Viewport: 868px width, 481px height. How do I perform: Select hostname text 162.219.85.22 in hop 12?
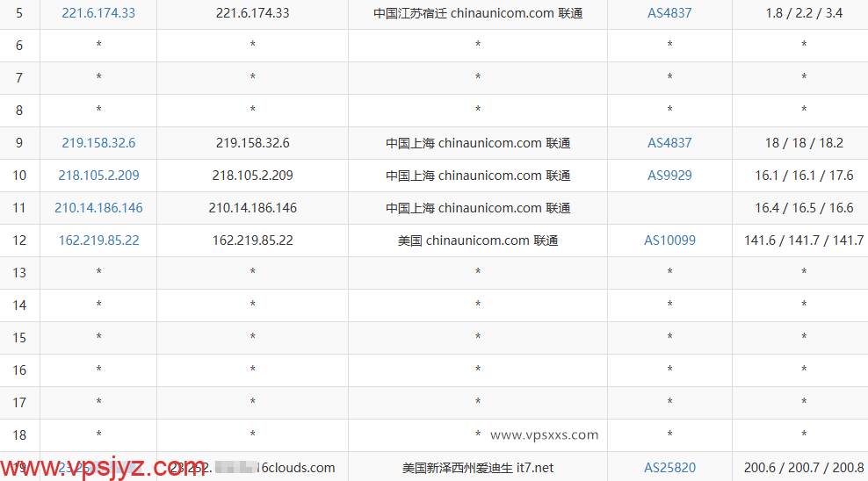pyautogui.click(x=252, y=240)
